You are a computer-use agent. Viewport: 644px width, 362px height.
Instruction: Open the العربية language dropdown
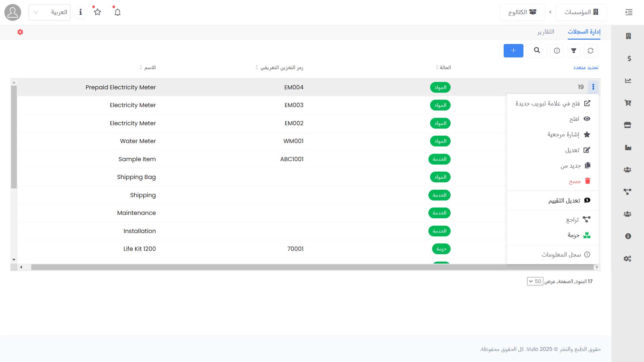[49, 12]
